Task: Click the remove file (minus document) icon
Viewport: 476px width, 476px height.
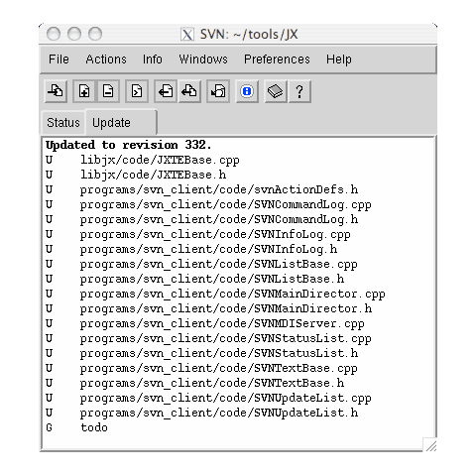Action: (108, 91)
